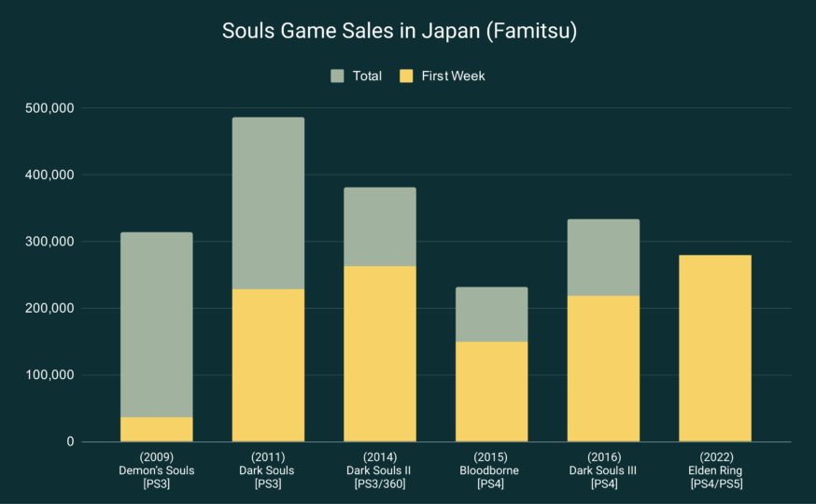This screenshot has width=816, height=504.
Task: Click the Bloodborne [PS4] x-axis label
Action: (x=491, y=470)
